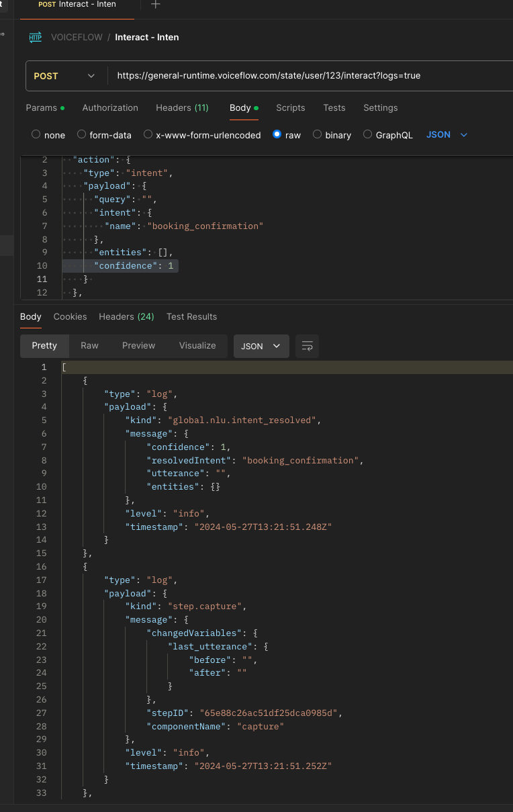513x812 pixels.
Task: Click "last_utterance" key in the response
Action: tap(211, 647)
